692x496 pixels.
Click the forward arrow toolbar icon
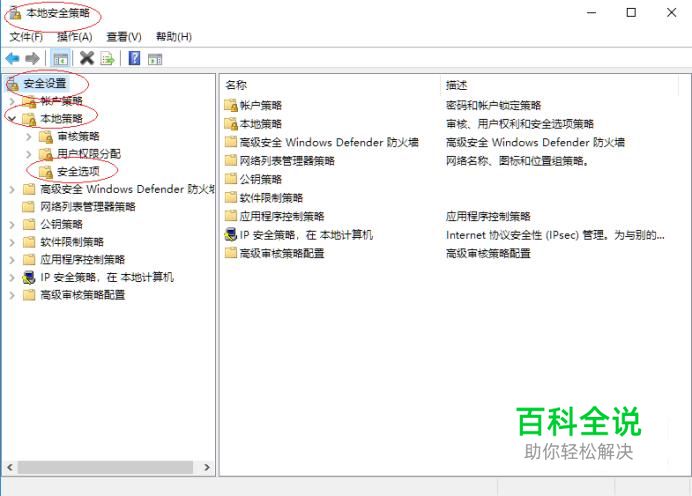[x=33, y=58]
